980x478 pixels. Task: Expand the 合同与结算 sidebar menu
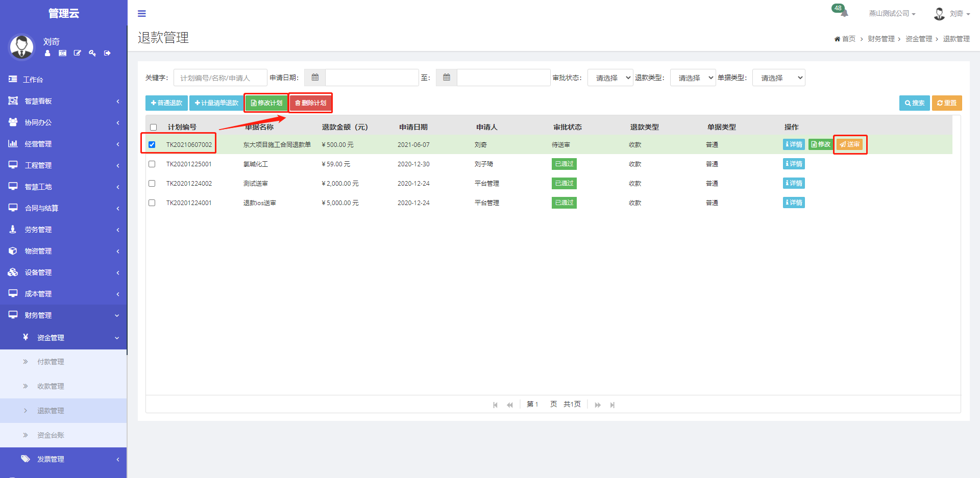63,208
